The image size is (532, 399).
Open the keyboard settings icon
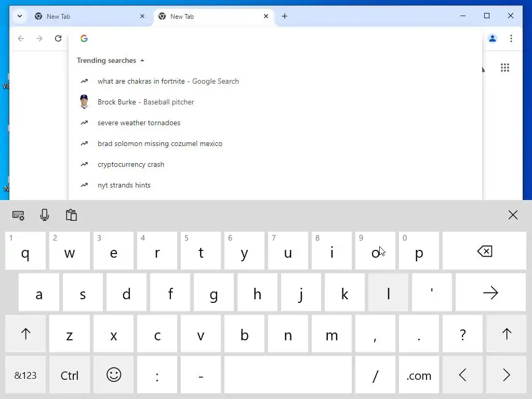(18, 215)
